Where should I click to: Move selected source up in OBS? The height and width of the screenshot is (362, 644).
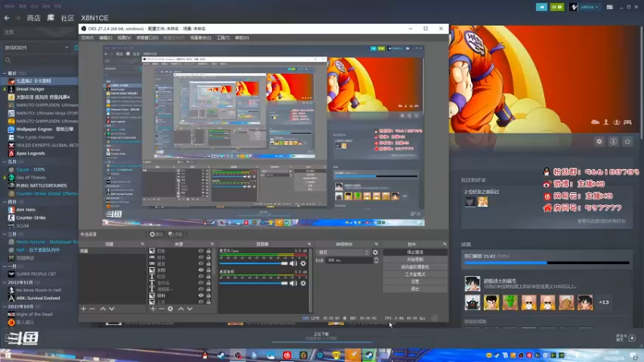[180, 309]
